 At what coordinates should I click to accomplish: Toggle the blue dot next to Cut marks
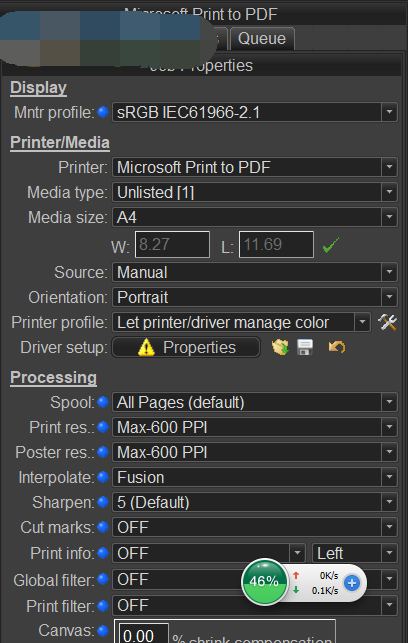103,527
